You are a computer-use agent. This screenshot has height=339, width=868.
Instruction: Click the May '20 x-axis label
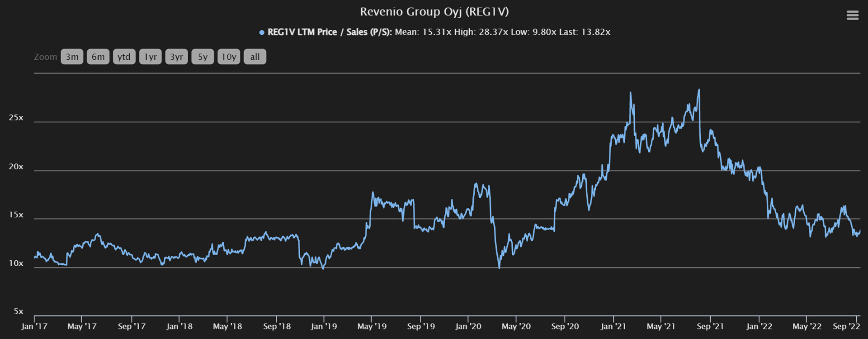[516, 326]
